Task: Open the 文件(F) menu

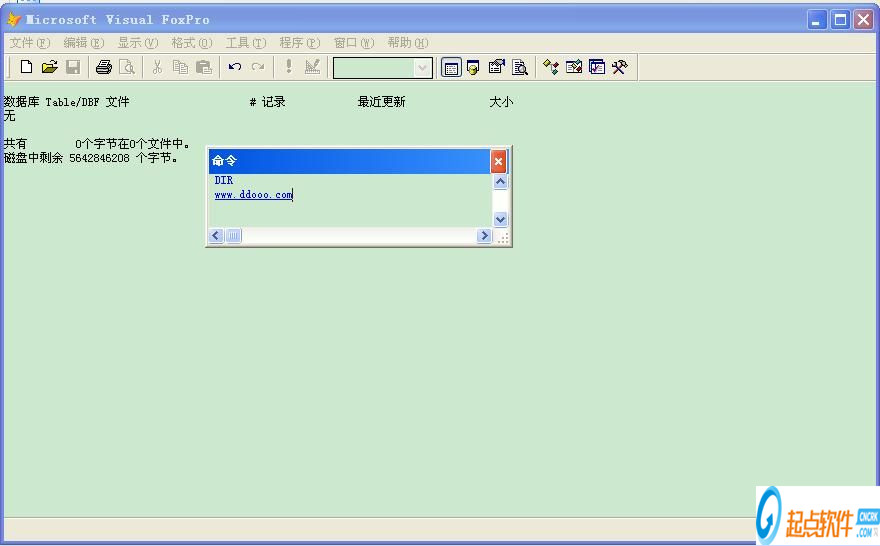Action: pyautogui.click(x=29, y=43)
